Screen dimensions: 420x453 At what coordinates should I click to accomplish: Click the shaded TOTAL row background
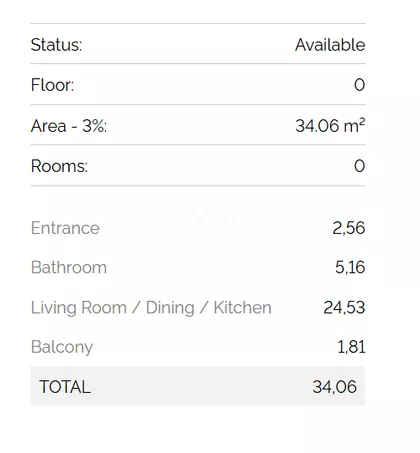point(198,386)
